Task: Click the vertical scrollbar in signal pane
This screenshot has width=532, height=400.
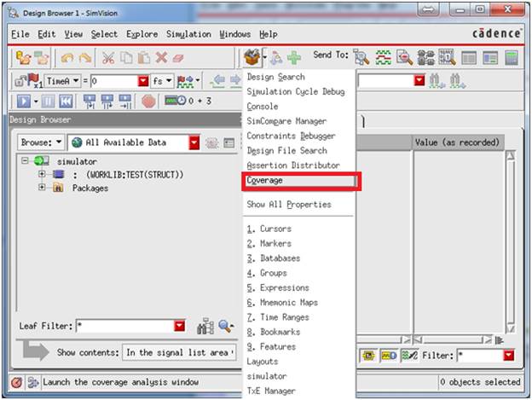Action: [511, 242]
